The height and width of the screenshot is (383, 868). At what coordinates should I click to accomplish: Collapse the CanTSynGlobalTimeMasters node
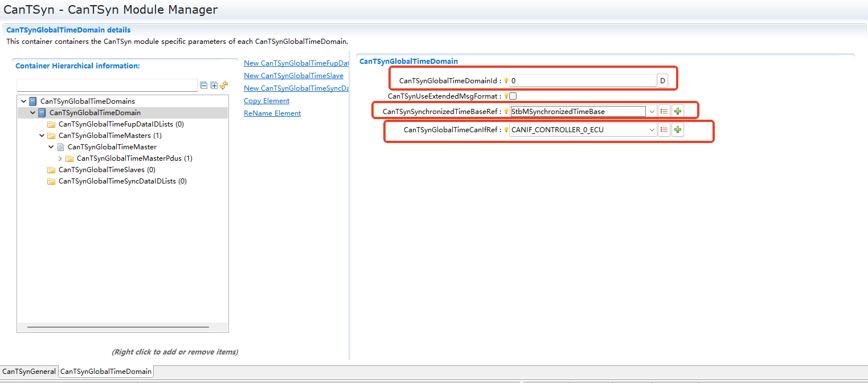tap(42, 136)
